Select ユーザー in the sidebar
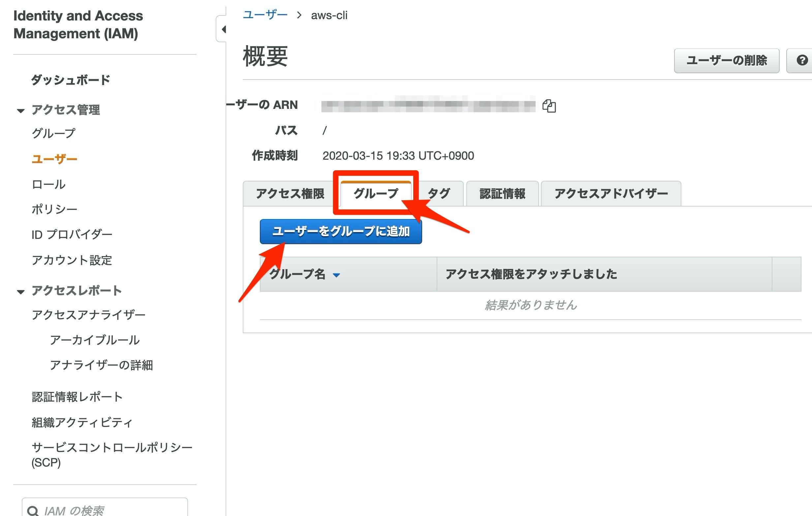812x516 pixels. coord(54,159)
